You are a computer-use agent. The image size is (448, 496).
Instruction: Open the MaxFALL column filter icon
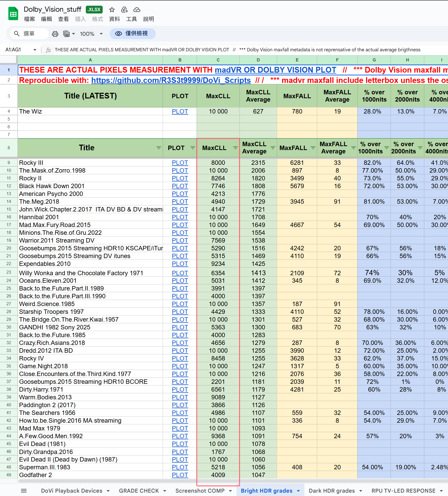point(313,148)
